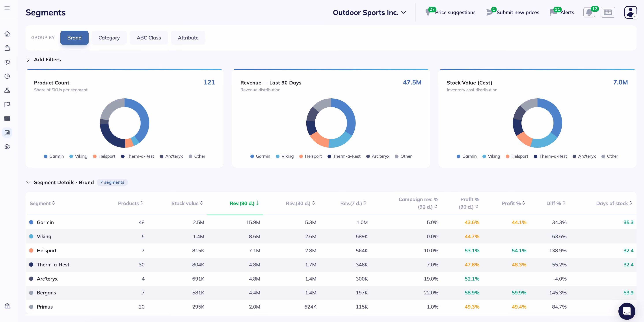Viewport: 644px width, 322px height.
Task: Open the flag sidebar icon
Action: tap(7, 104)
